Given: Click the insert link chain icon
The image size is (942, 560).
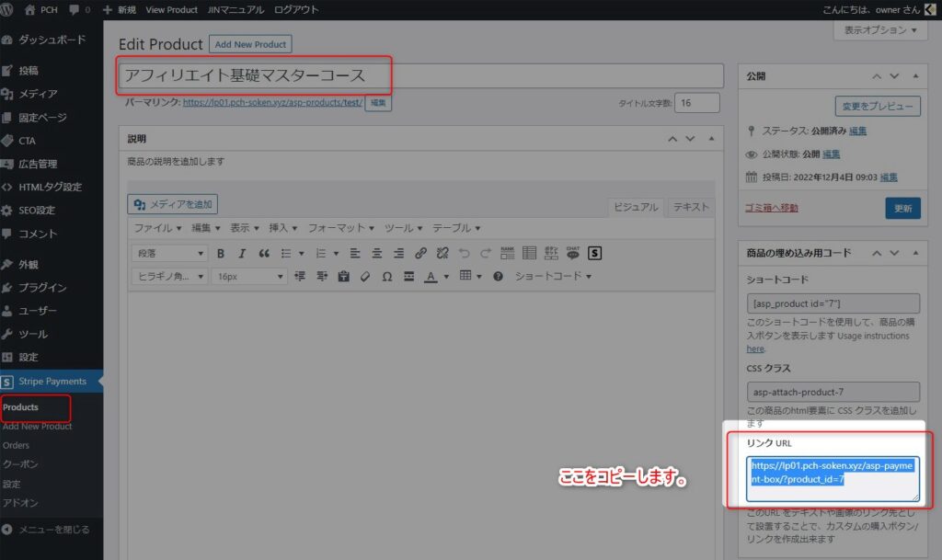Looking at the screenshot, I should tap(420, 253).
